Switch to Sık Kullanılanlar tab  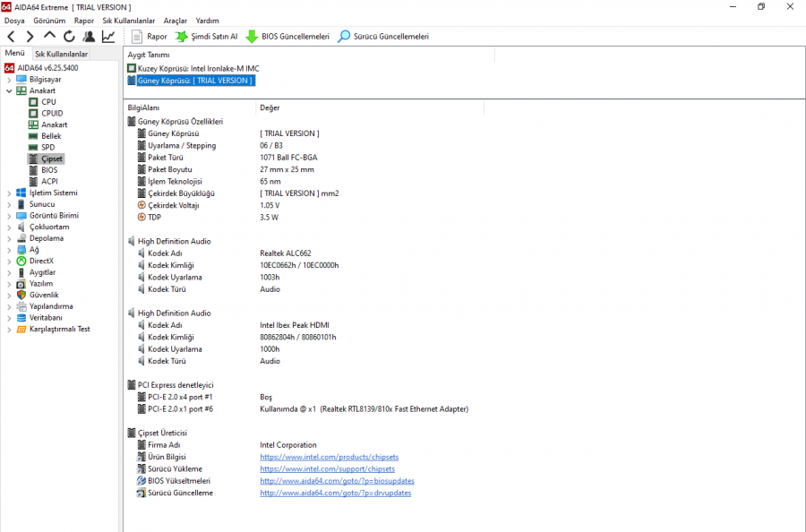click(61, 54)
